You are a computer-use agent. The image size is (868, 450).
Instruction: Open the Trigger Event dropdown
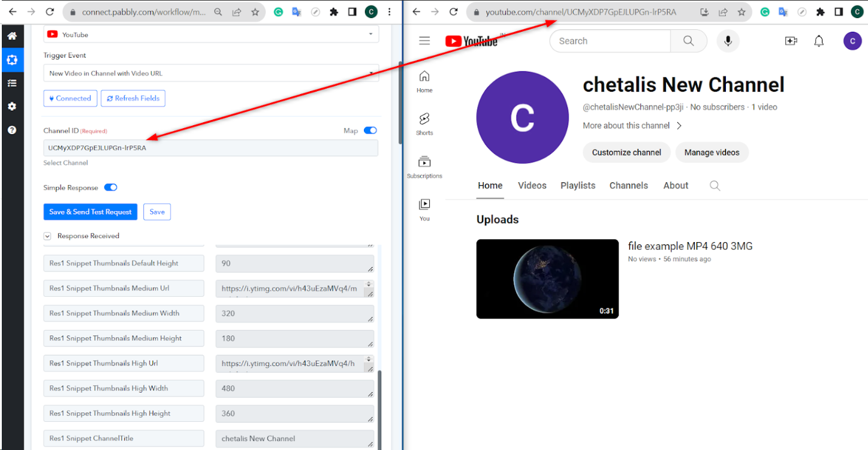(210, 73)
